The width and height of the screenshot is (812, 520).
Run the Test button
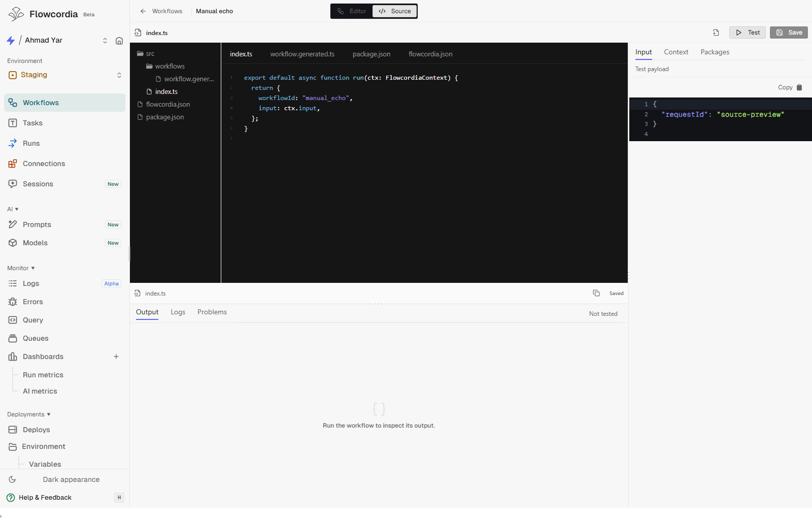click(x=748, y=32)
